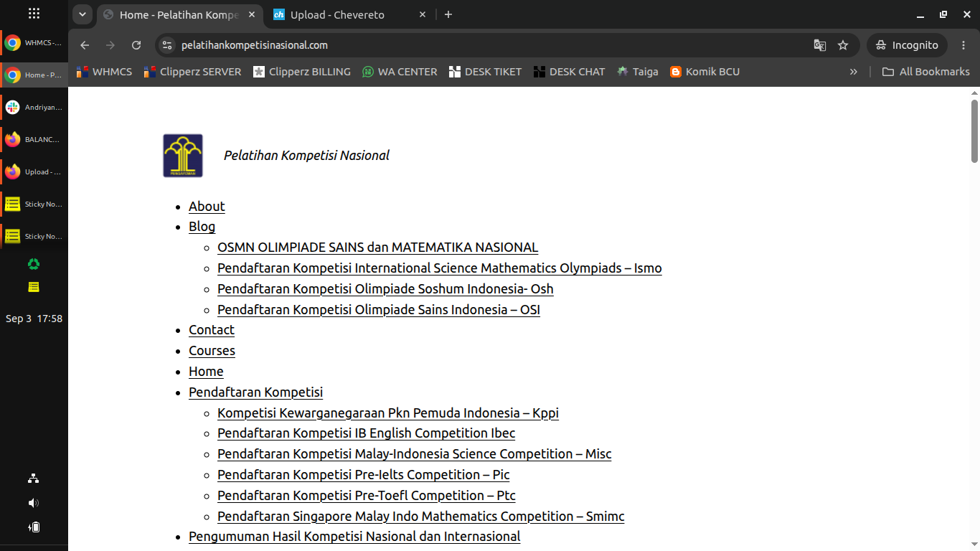Open the All Bookmarks folder
This screenshot has height=551, width=980.
coord(925,72)
